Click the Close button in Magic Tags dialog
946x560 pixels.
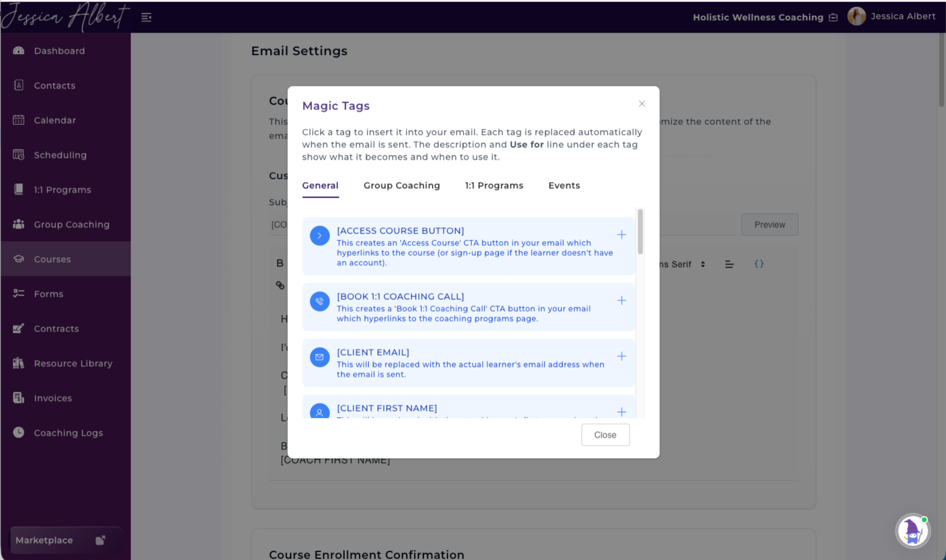pos(605,435)
